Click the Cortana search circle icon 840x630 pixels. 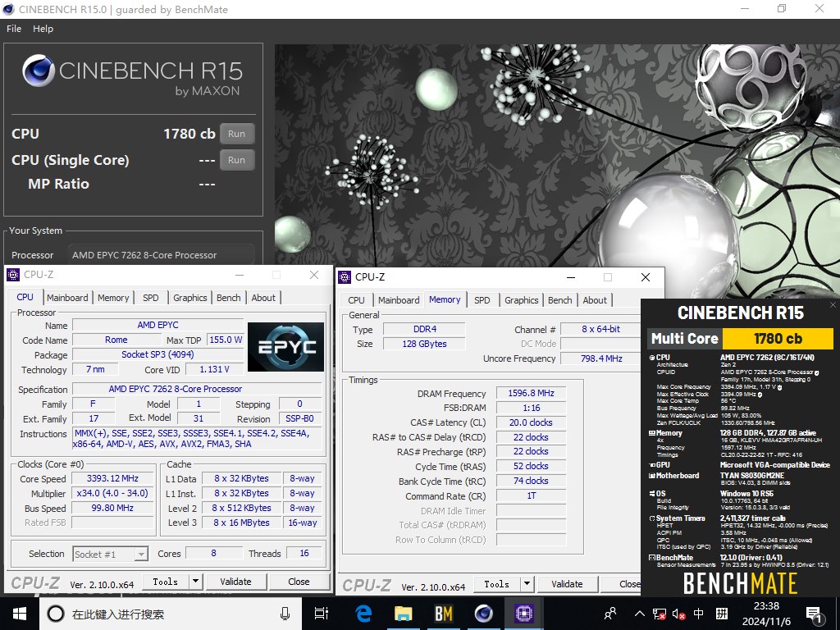56,614
